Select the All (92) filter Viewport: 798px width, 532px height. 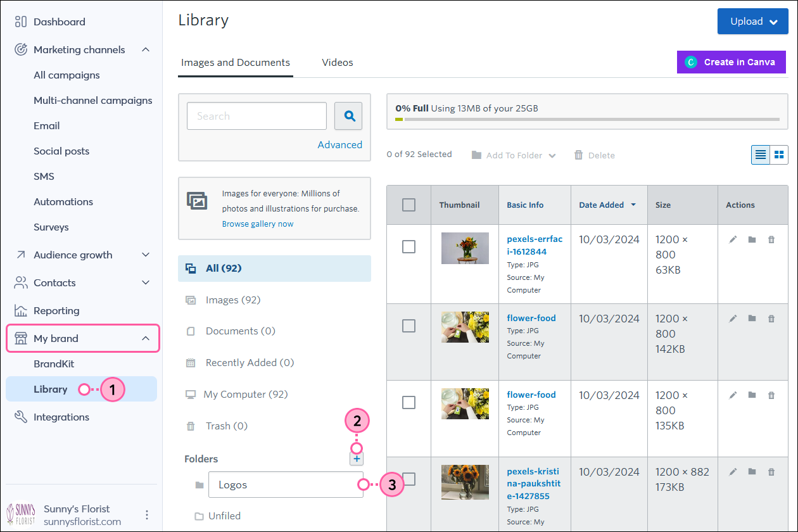274,268
